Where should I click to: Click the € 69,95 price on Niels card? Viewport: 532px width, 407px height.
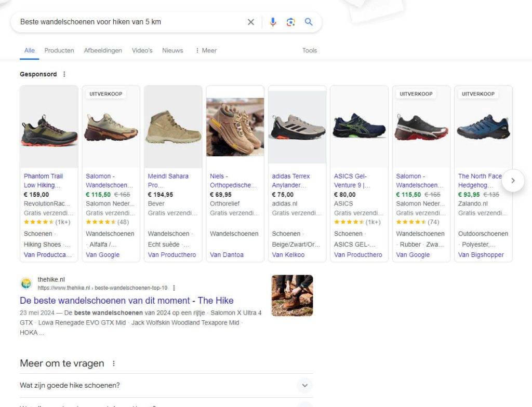(220, 195)
